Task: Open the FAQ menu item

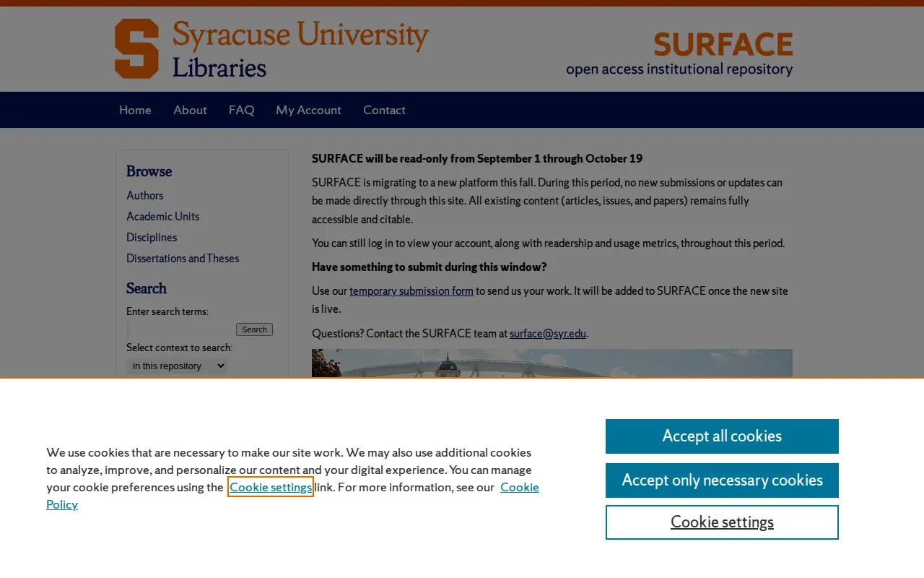Action: (x=241, y=110)
